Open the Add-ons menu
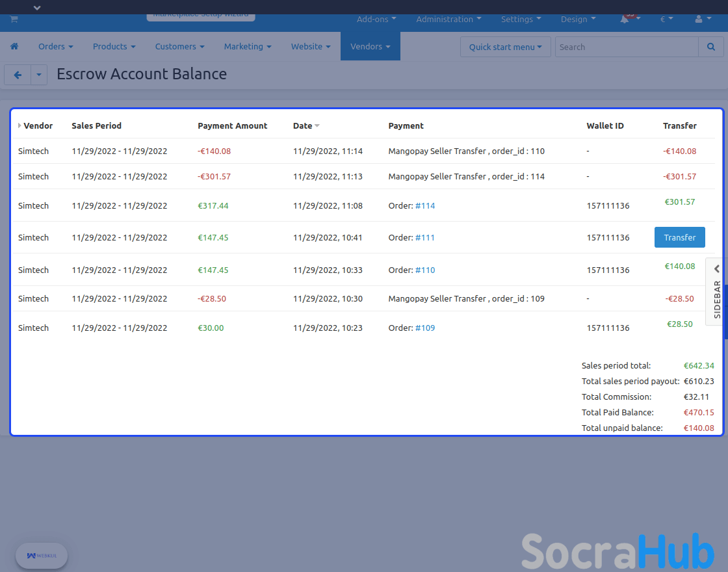Image resolution: width=728 pixels, height=572 pixels. [x=376, y=19]
